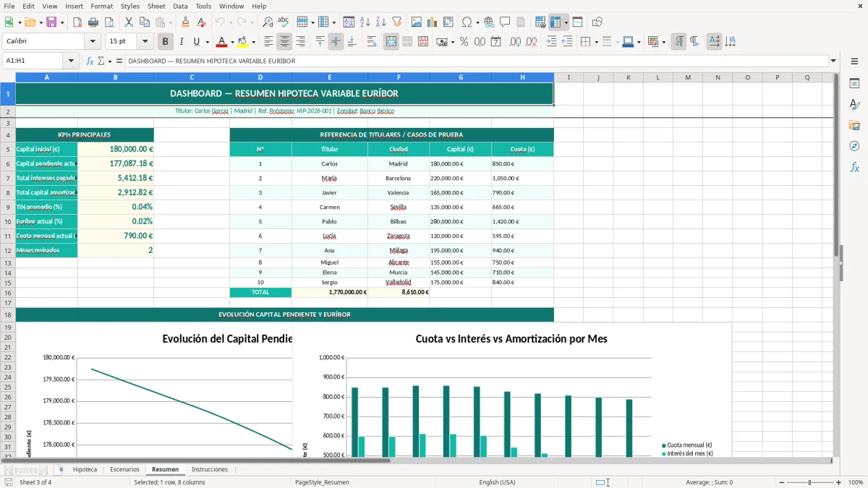Open the Font Color dropdown arrow

(231, 42)
